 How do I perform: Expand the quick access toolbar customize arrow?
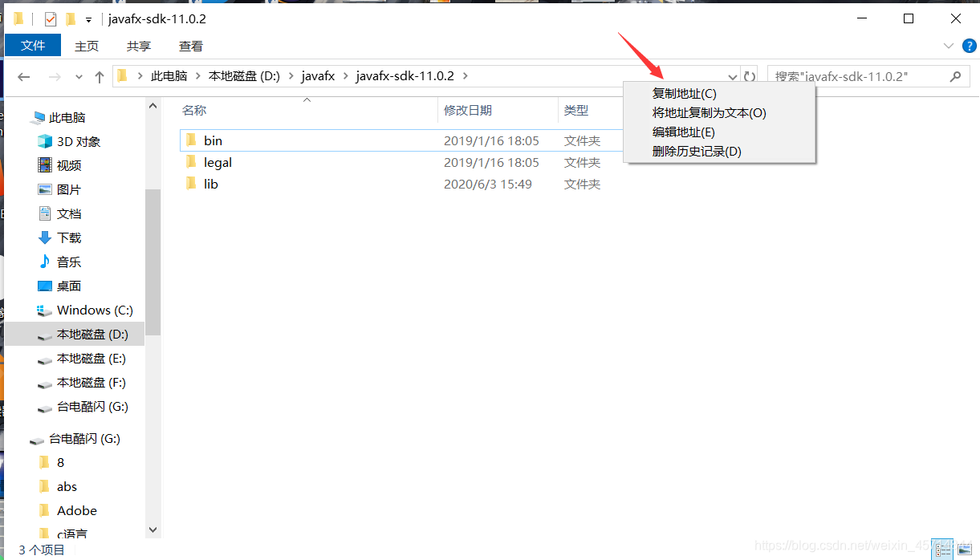(88, 18)
